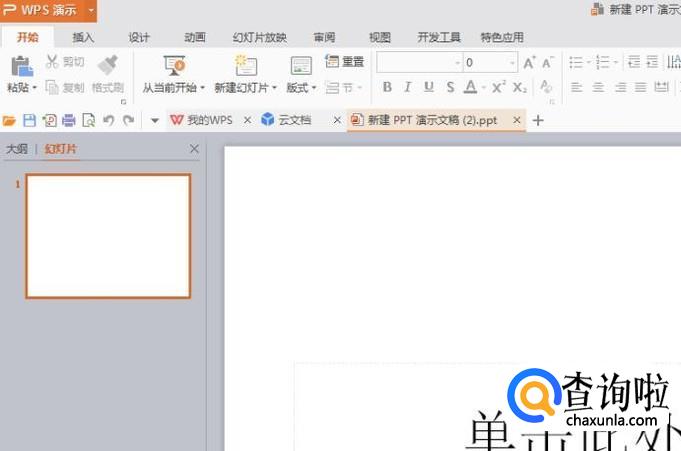Image resolution: width=681 pixels, height=451 pixels.
Task: Open the 插入 ribbon tab
Action: coord(83,37)
